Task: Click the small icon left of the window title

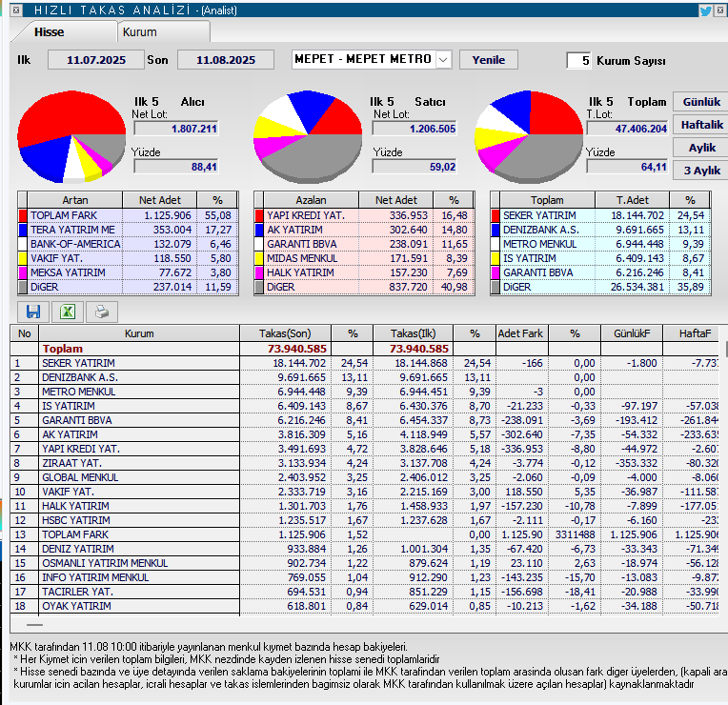Action: point(16,10)
